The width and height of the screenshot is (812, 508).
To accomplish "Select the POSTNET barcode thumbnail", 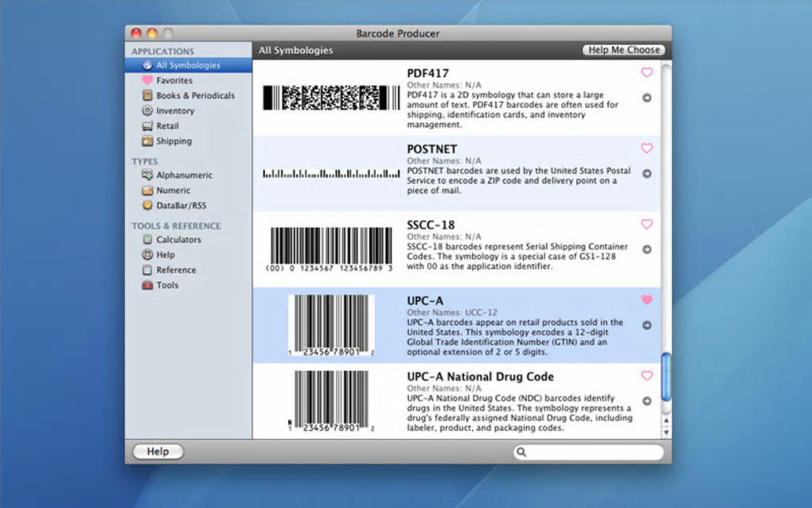I will tap(331, 174).
